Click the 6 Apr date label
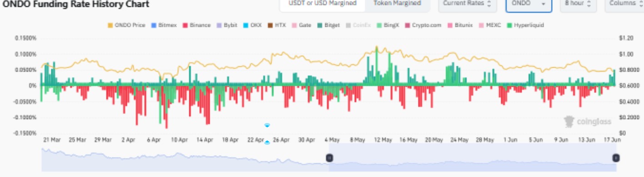Viewport: 644px width, 177px height. (x=154, y=140)
